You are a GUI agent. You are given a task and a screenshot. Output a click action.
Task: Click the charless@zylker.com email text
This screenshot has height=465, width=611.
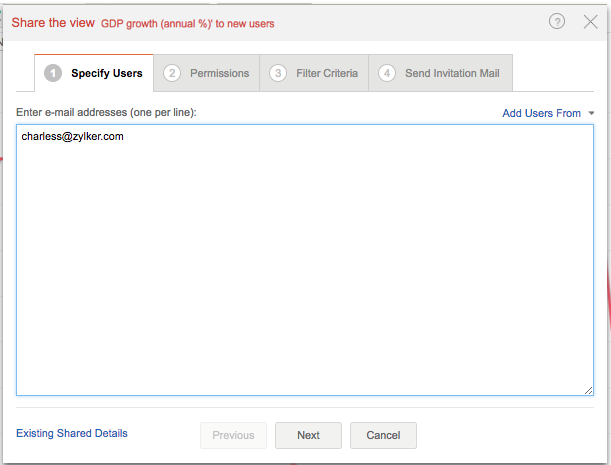click(x=72, y=137)
